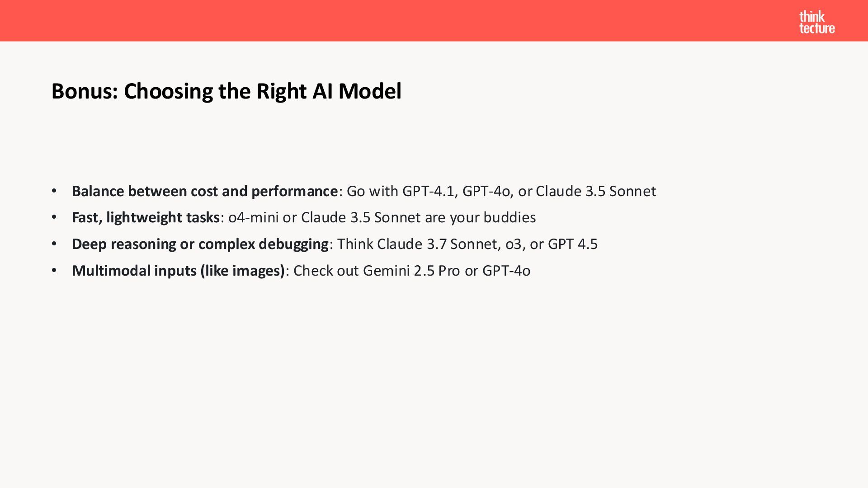Click the bullet marker before 'Fast, lightweight tasks'
This screenshot has height=488, width=868.
point(54,217)
